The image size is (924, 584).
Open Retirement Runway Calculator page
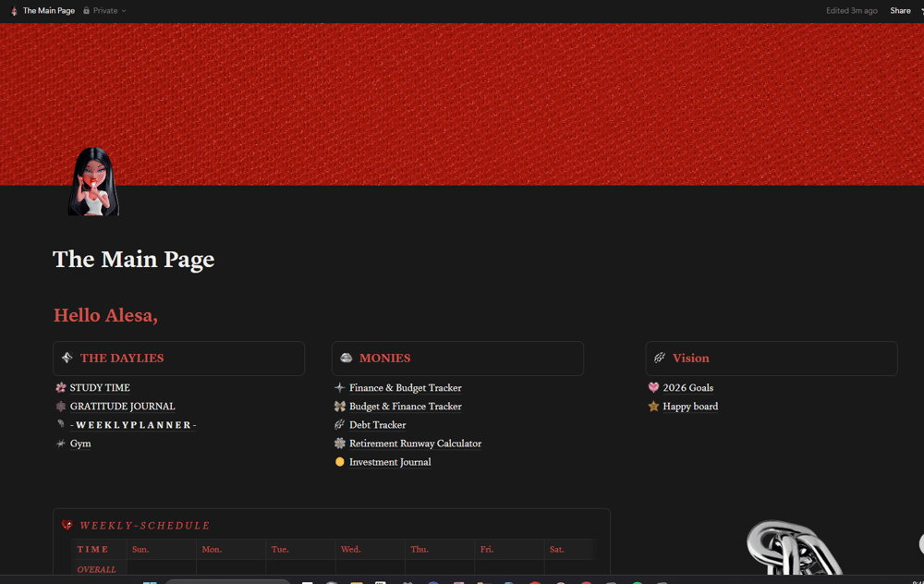[415, 444]
